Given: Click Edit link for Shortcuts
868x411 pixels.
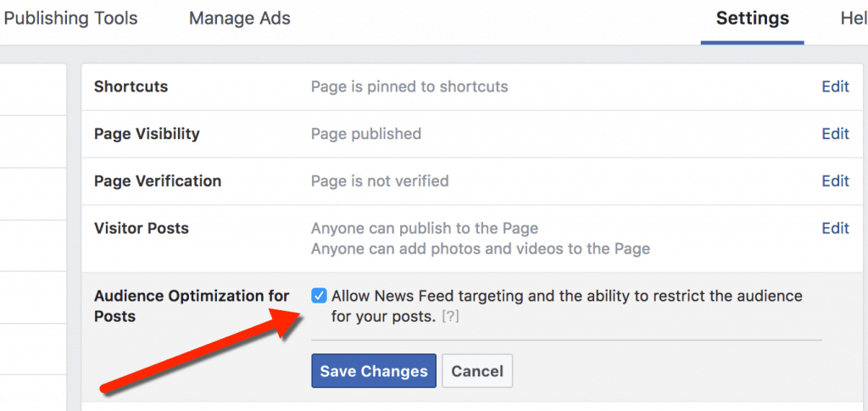Looking at the screenshot, I should point(835,86).
